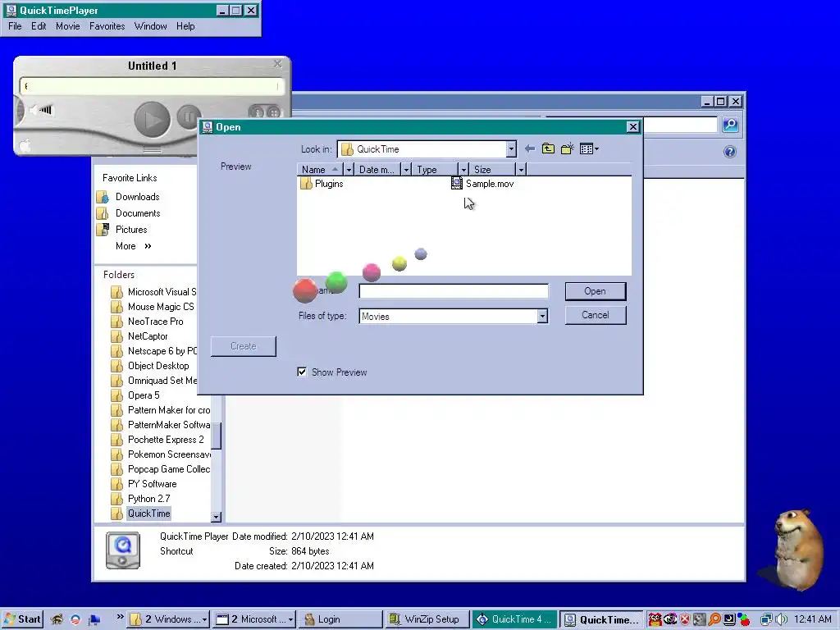Viewport: 840px width, 630px height.
Task: Select the Opera 5 folder
Action: coord(135,395)
